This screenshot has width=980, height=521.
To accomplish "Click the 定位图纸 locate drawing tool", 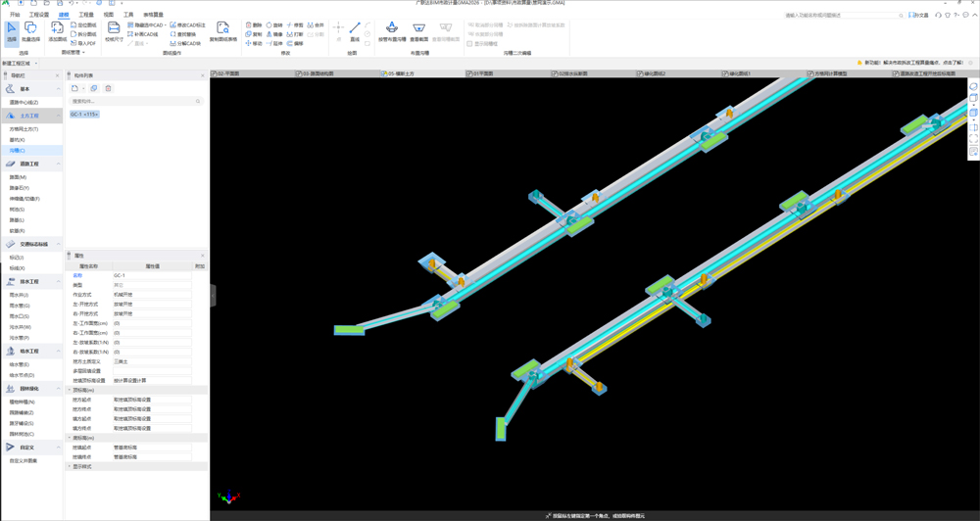I will click(x=83, y=25).
